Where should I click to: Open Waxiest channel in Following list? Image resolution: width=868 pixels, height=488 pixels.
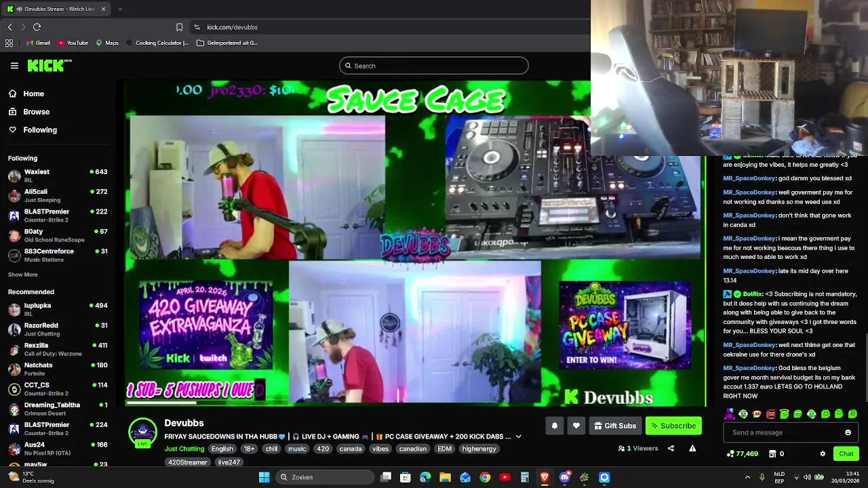coord(58,176)
